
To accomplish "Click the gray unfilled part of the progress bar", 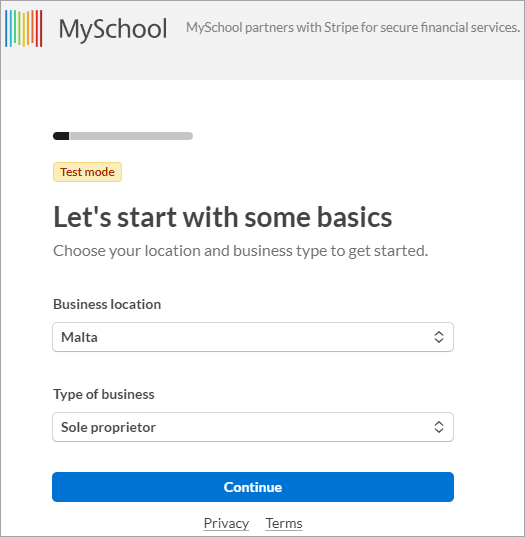I will coord(131,136).
